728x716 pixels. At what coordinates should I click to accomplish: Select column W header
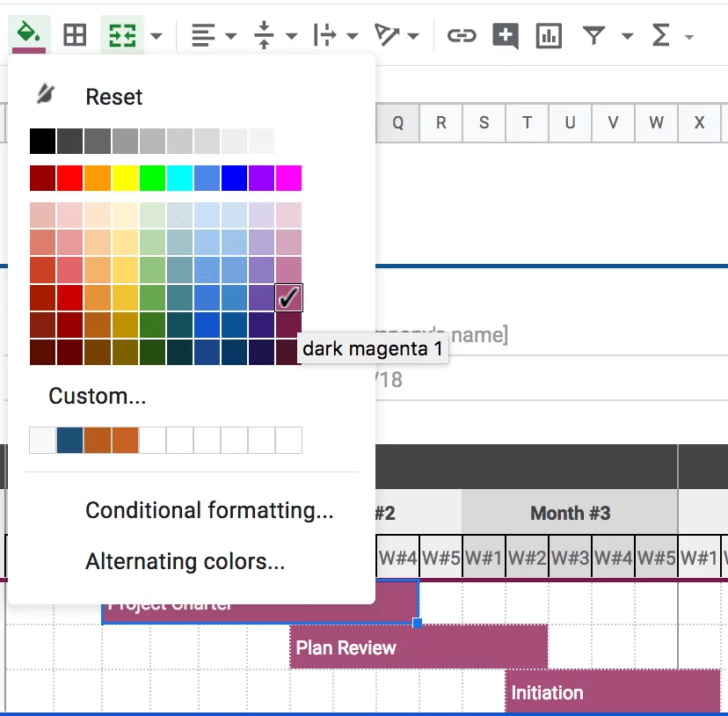[x=656, y=122]
